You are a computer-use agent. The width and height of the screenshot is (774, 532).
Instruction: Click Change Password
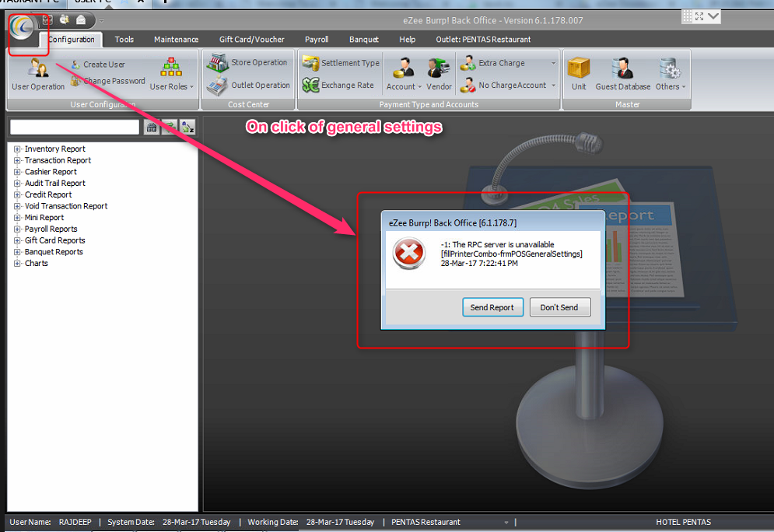coord(108,80)
